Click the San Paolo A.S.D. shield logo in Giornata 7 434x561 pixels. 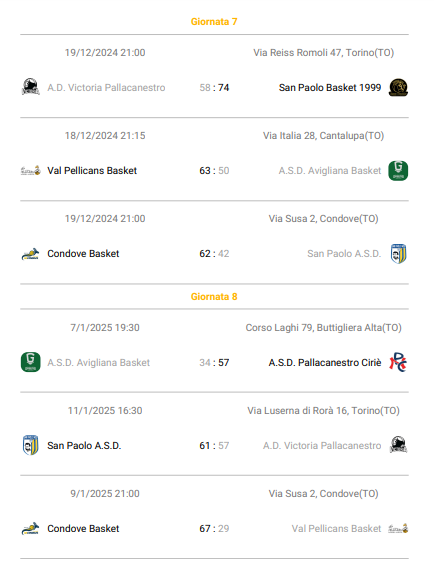398,254
